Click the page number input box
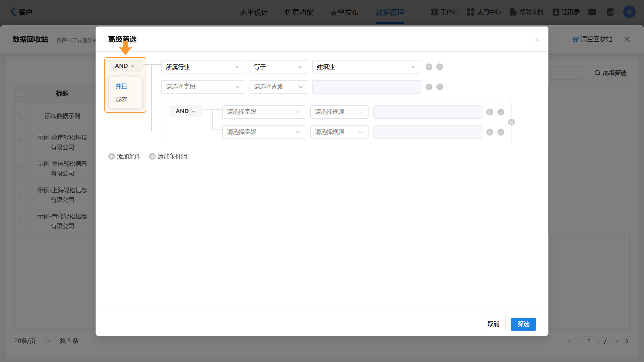Screen dimensions: 644x362 coord(588,341)
